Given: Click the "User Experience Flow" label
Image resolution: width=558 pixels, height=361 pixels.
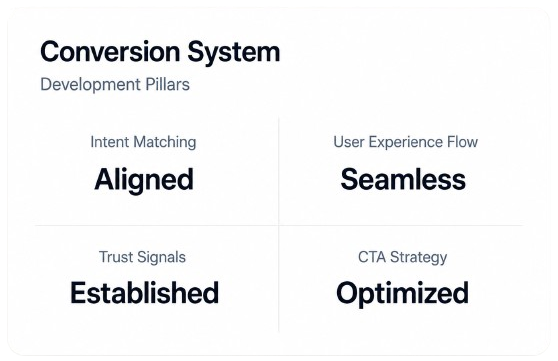Looking at the screenshot, I should (x=405, y=142).
